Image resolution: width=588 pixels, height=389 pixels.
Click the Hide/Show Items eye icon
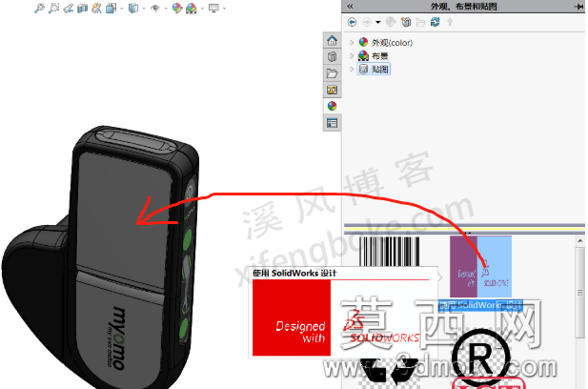155,9
